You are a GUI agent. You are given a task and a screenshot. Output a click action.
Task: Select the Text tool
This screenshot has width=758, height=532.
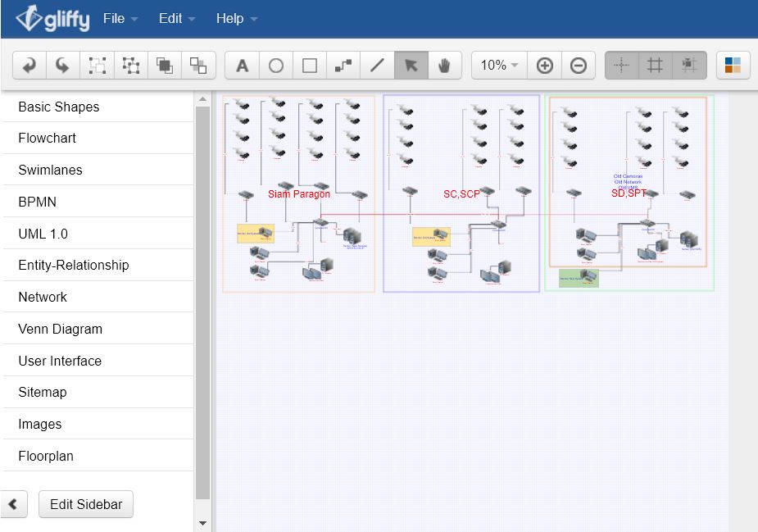pos(242,66)
